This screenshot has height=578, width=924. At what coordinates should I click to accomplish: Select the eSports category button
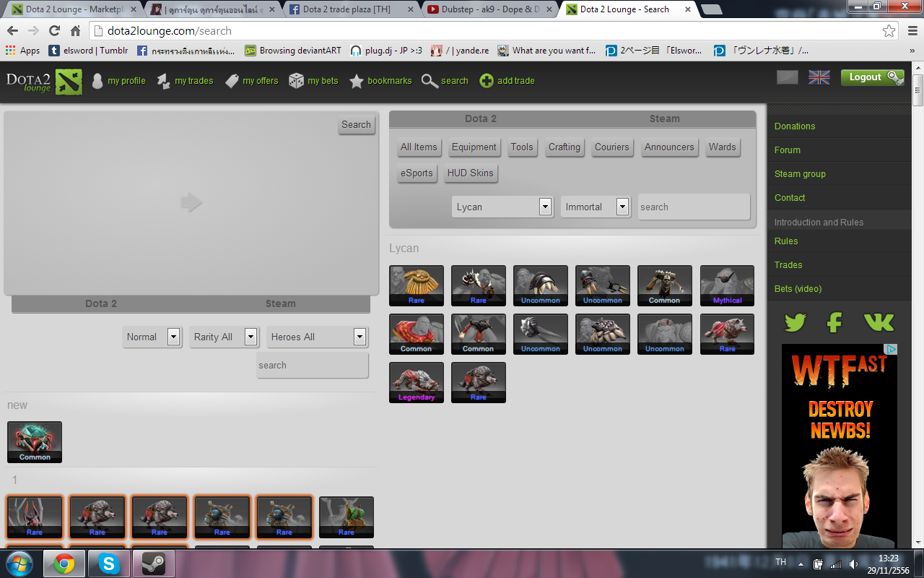coord(417,173)
